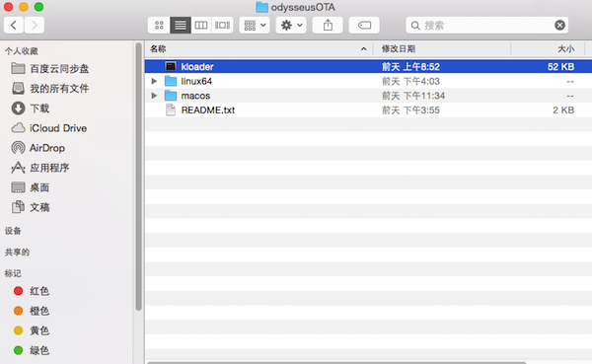Click the 前天 下午3:55 date of README.txt
This screenshot has height=364, width=592.
(410, 110)
